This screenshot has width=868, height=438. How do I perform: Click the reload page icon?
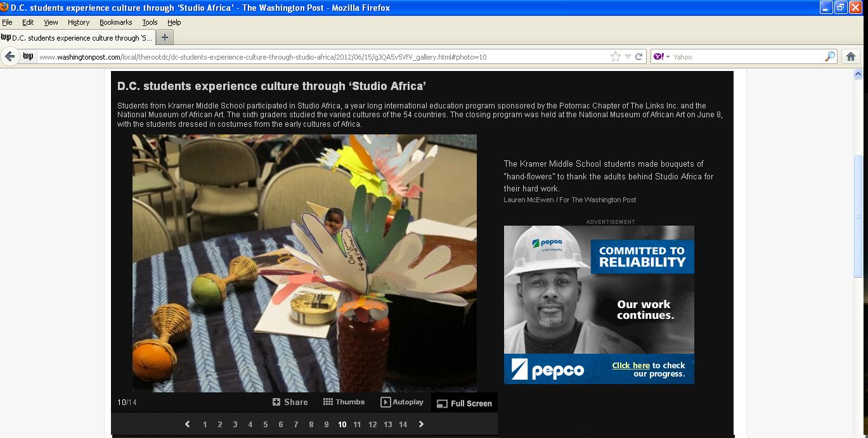point(639,56)
